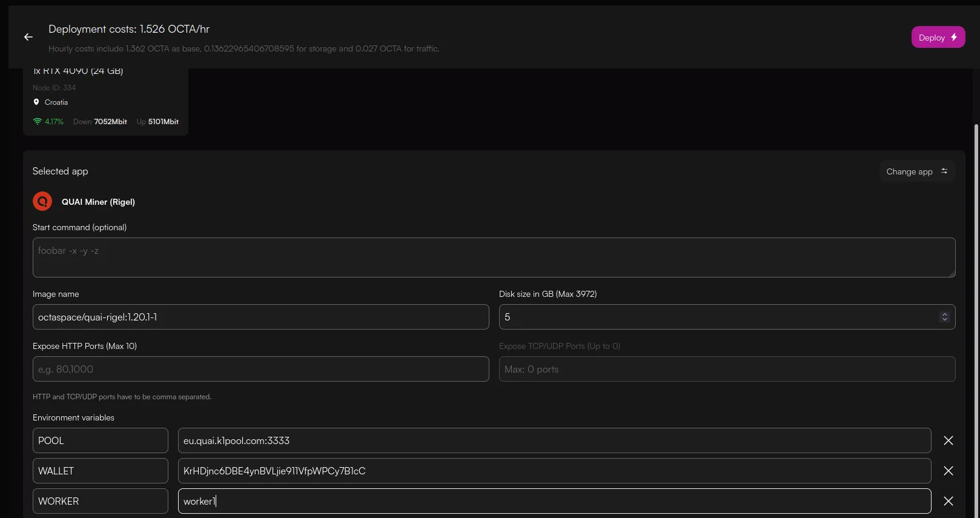Image resolution: width=980 pixels, height=518 pixels.
Task: Click the Deployment costs heading
Action: tap(129, 29)
